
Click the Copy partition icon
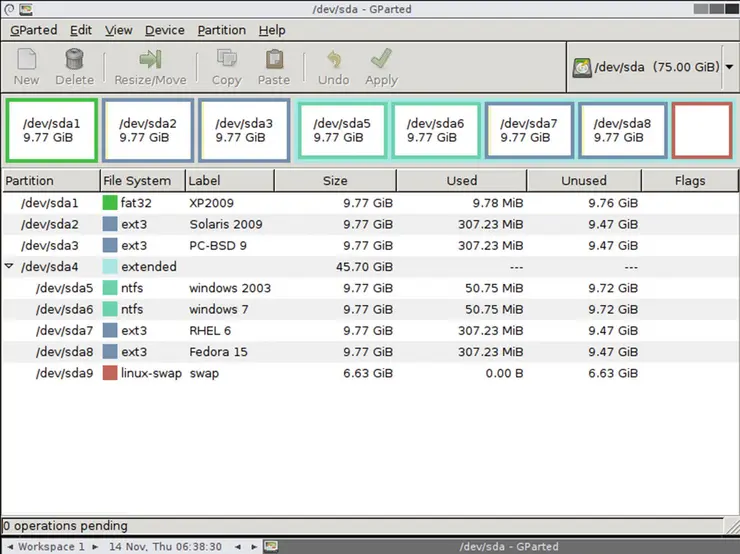click(x=226, y=60)
